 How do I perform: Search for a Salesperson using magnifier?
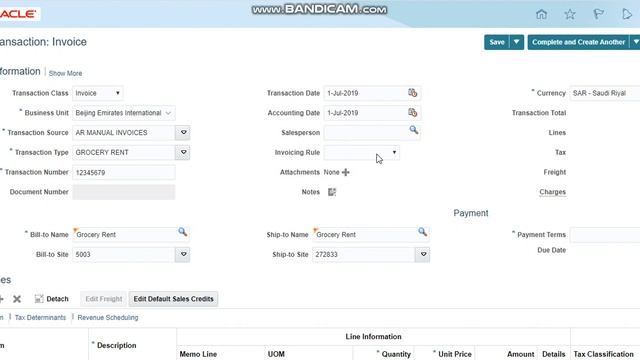pyautogui.click(x=413, y=130)
